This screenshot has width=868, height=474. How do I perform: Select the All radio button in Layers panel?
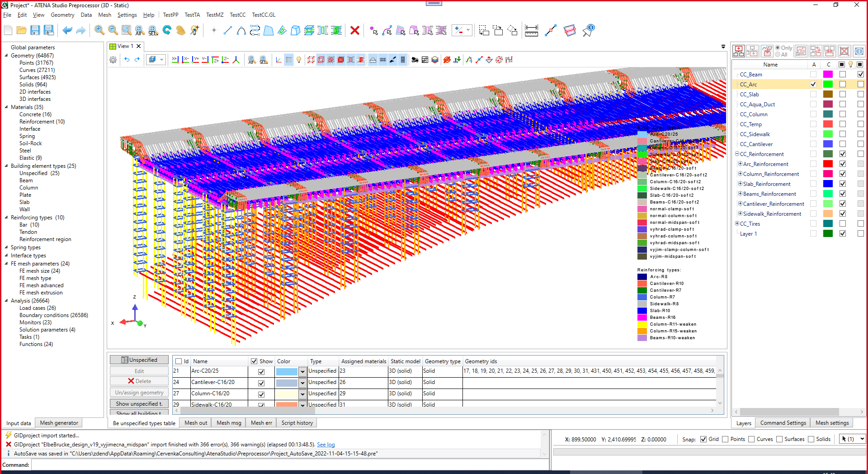tap(778, 54)
